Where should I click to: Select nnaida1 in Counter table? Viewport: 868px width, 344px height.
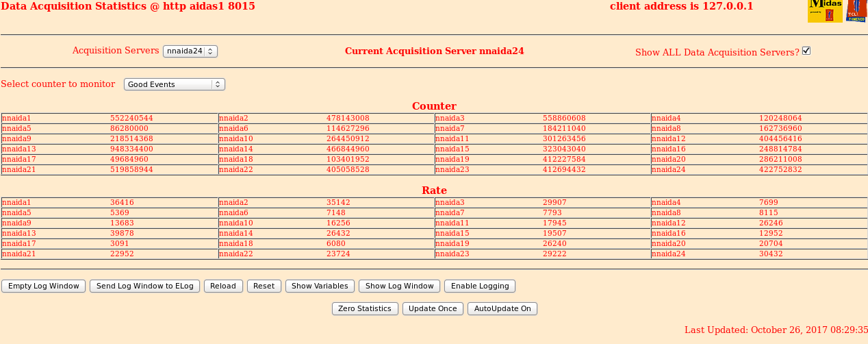16,118
